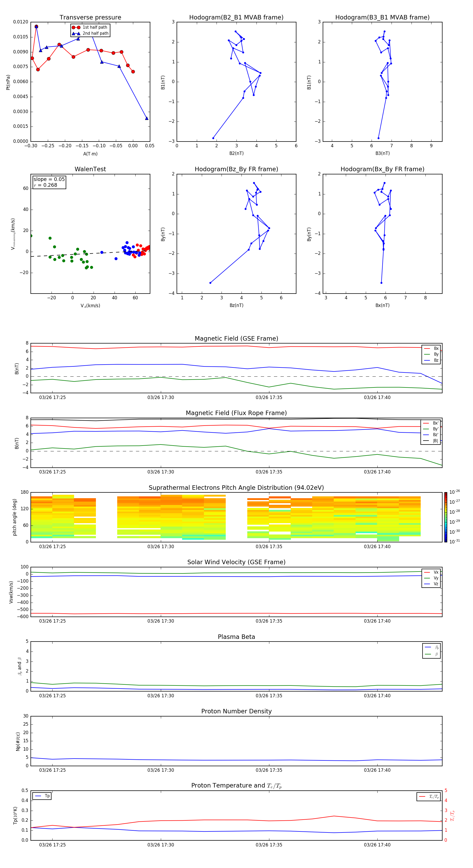The image size is (473, 868).
Task: Click the "03/26 17:30" tick under GSE magnetic plot
Action: 161,398
